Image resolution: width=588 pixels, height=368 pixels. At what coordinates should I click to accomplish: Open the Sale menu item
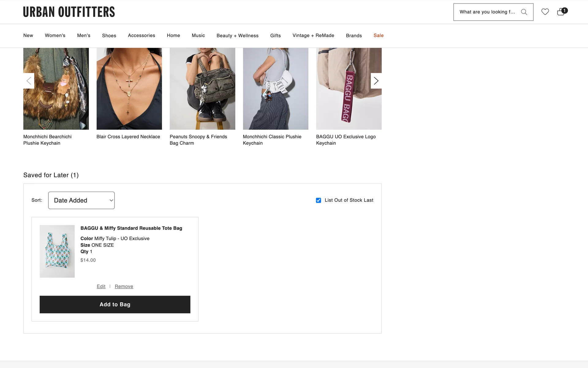point(379,36)
